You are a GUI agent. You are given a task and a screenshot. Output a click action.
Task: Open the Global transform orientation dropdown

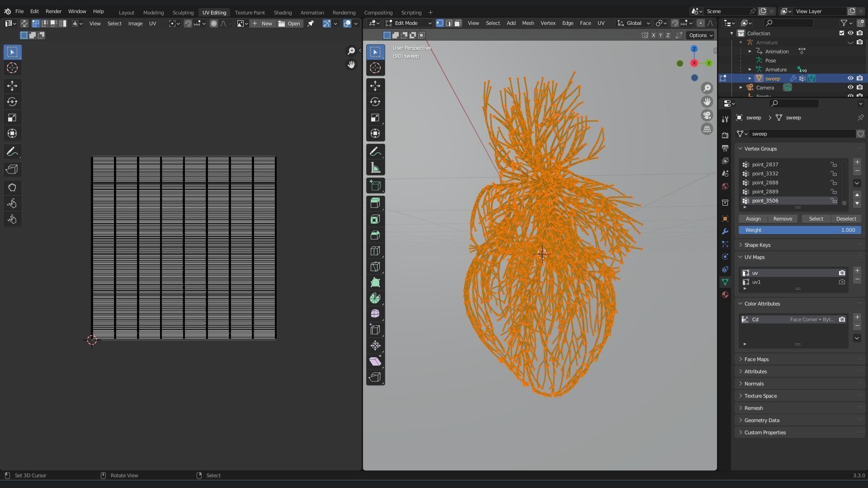point(634,23)
